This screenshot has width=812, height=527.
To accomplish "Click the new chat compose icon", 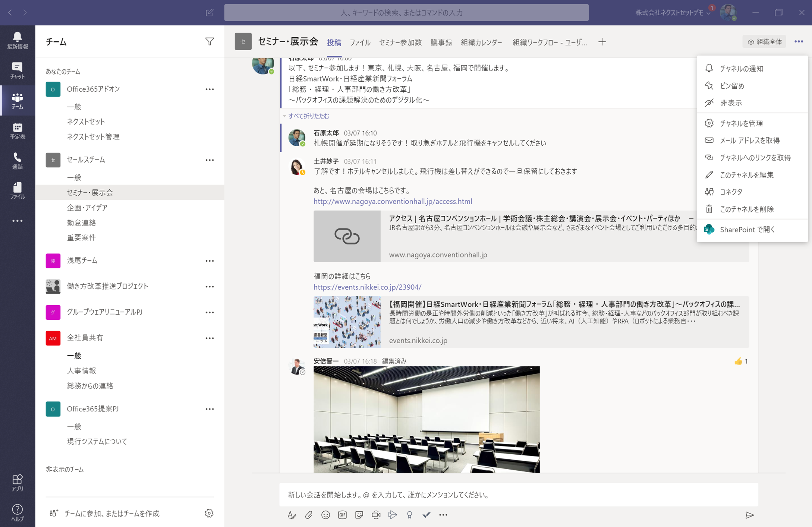I will coord(210,13).
